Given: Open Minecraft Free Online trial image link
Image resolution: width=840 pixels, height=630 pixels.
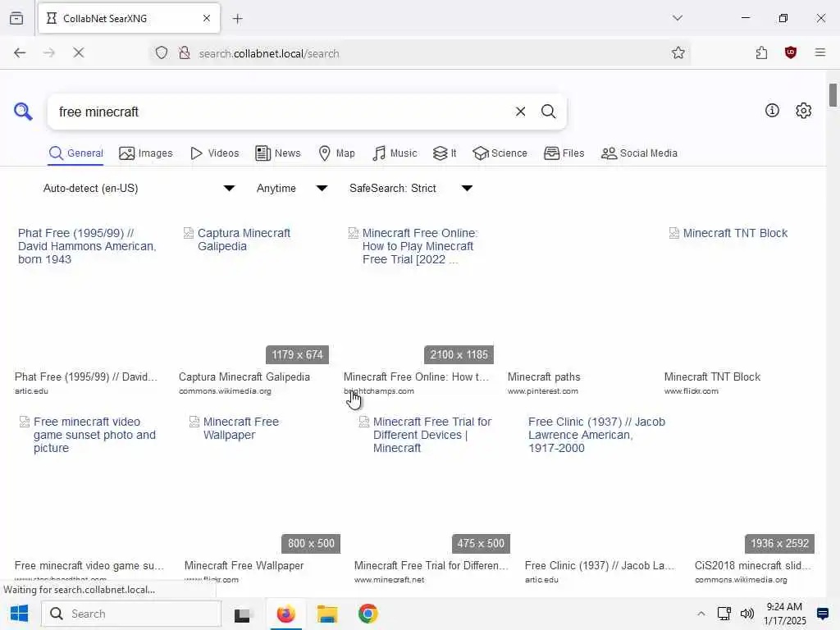Looking at the screenshot, I should 419,246.
